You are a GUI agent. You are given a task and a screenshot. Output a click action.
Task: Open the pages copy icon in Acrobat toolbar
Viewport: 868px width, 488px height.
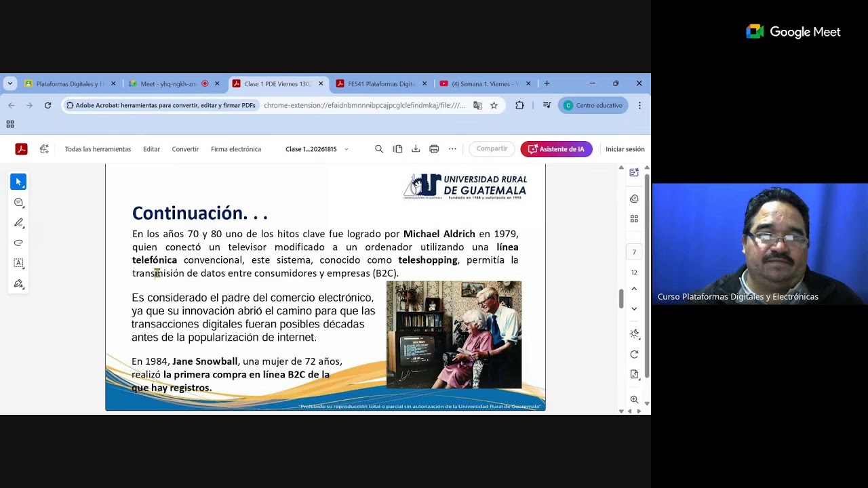397,149
